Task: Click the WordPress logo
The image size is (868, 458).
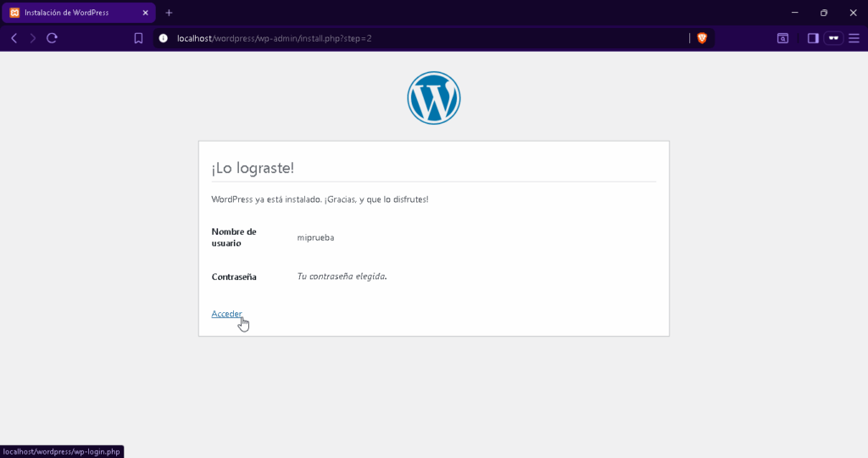Action: pos(434,98)
